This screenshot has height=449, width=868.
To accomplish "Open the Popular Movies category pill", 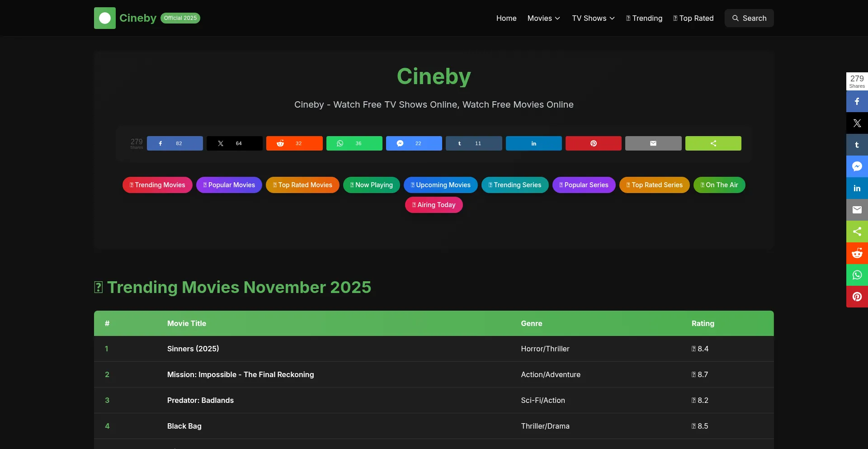I will 229,185.
